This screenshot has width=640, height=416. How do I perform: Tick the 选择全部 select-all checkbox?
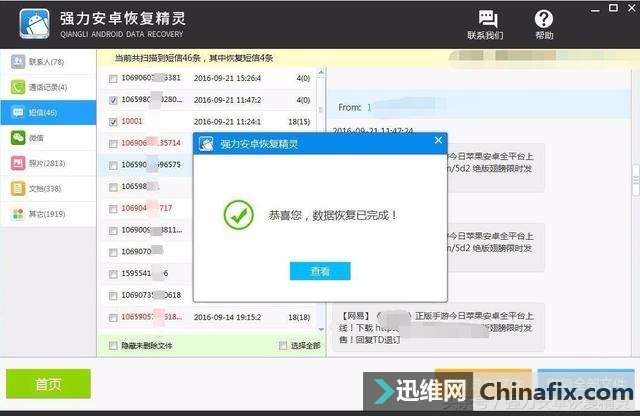(283, 346)
